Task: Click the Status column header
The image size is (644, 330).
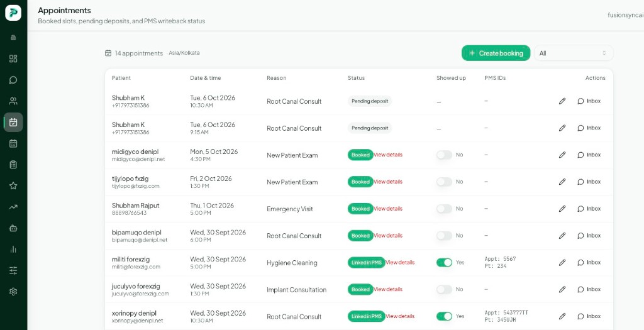Action: [x=356, y=78]
